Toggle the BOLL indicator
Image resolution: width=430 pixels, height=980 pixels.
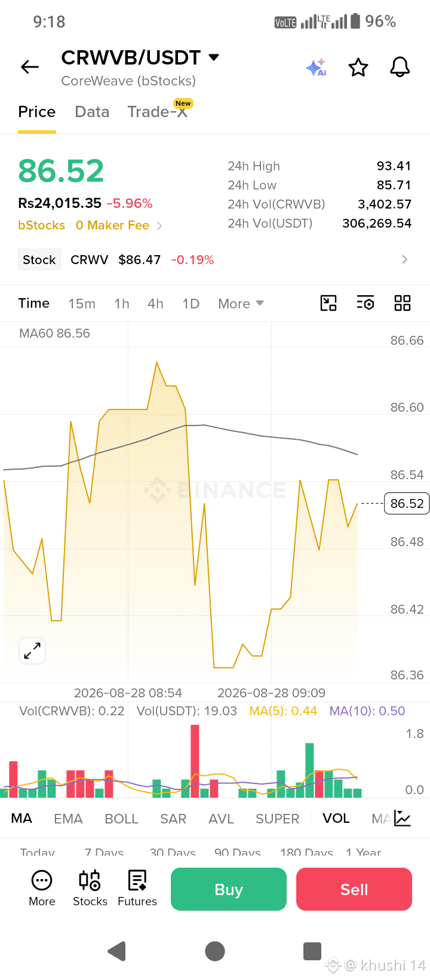[x=121, y=819]
